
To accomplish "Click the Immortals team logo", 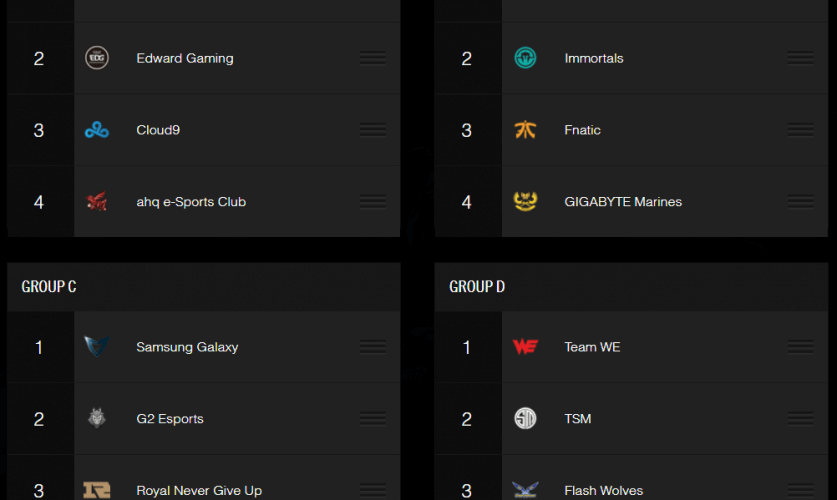I will coord(525,58).
